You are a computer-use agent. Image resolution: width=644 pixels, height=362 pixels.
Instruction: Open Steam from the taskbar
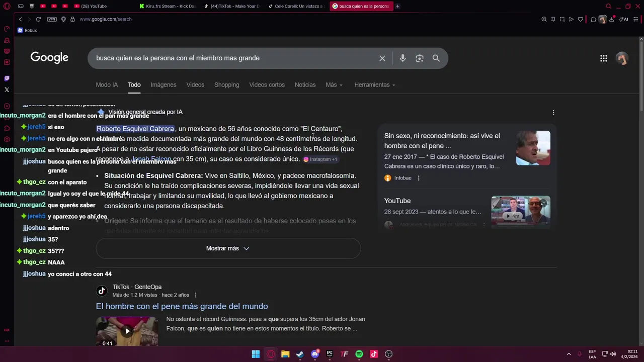[300, 354]
